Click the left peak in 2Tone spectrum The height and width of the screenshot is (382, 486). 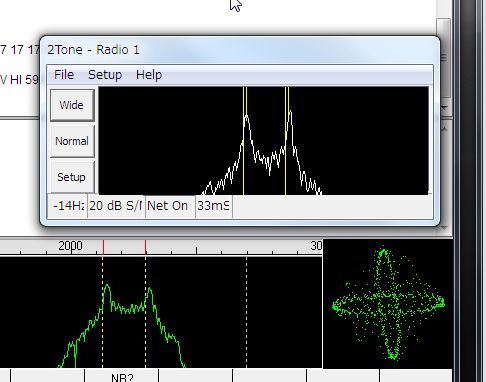[246, 116]
